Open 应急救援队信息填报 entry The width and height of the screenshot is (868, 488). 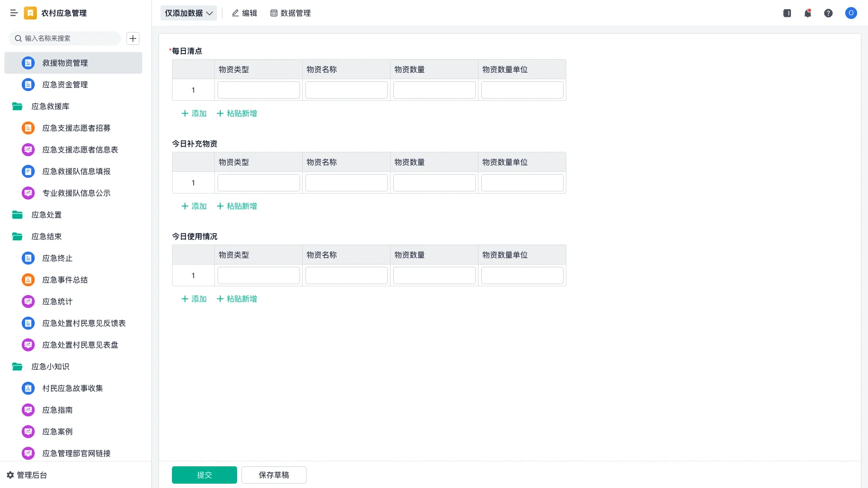tap(73, 171)
